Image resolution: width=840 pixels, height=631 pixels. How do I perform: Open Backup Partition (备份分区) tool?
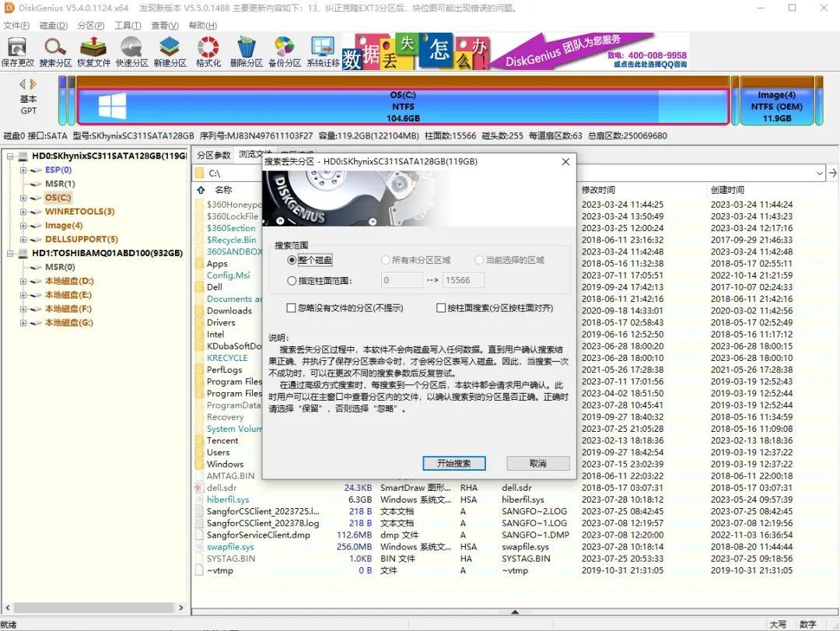[x=285, y=52]
